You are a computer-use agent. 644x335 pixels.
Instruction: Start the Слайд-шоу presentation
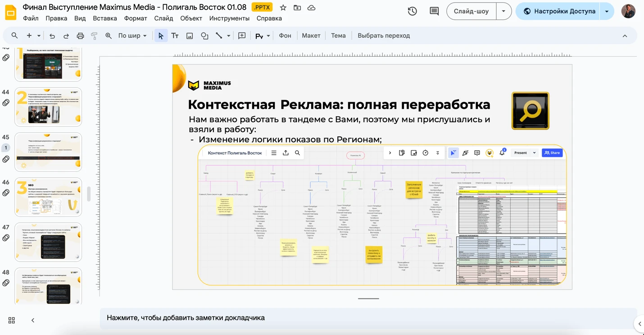471,11
